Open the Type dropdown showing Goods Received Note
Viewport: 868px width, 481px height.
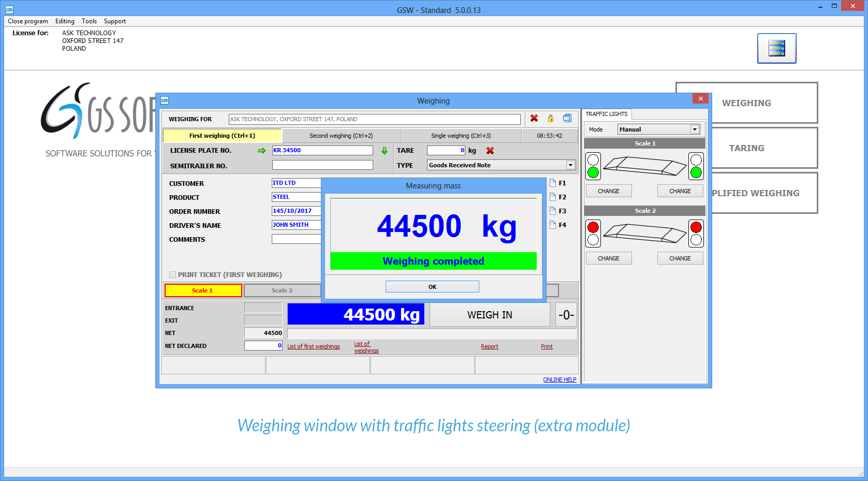pos(570,165)
